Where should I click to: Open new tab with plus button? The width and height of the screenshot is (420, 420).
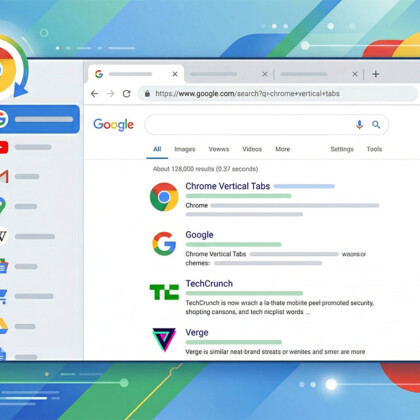376,74
